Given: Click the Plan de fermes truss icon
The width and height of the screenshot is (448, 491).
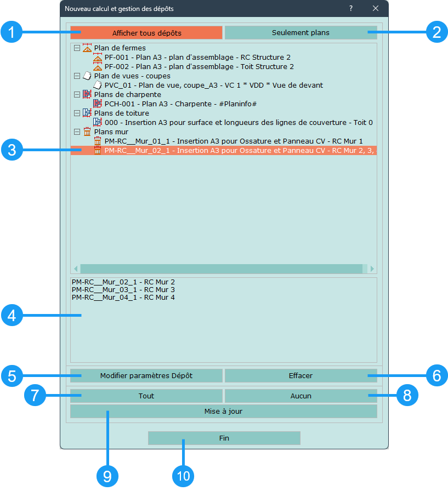Looking at the screenshot, I should pos(87,48).
